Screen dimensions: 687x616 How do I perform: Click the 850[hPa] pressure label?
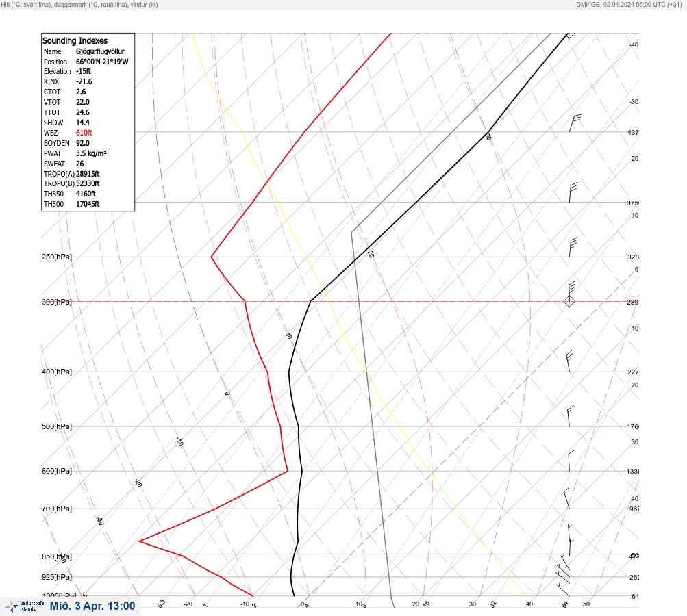pos(57,556)
